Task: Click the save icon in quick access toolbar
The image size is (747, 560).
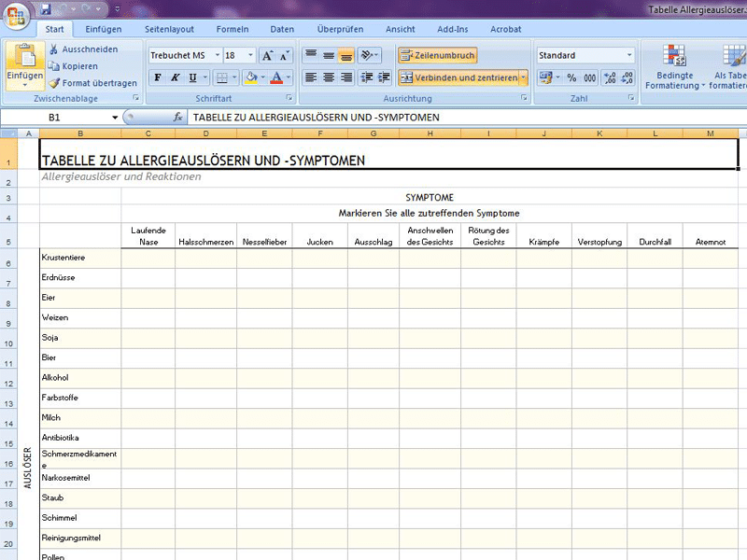Action: coord(46,8)
